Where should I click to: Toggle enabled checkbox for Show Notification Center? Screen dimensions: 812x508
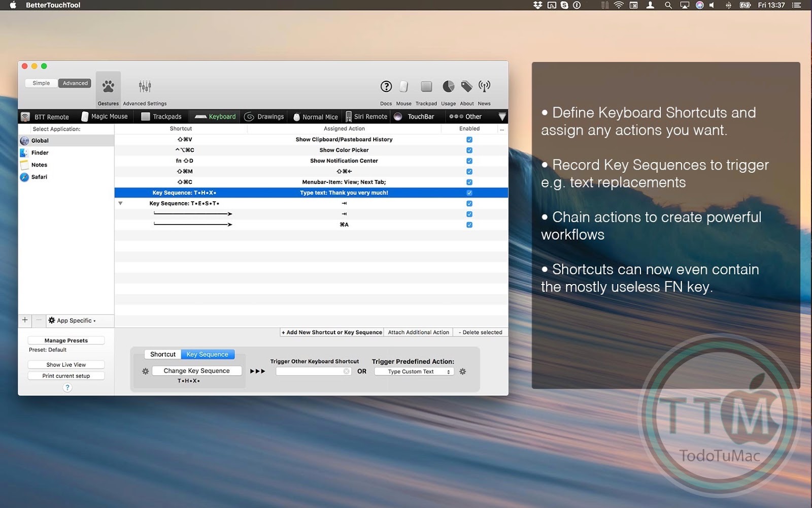pyautogui.click(x=469, y=161)
